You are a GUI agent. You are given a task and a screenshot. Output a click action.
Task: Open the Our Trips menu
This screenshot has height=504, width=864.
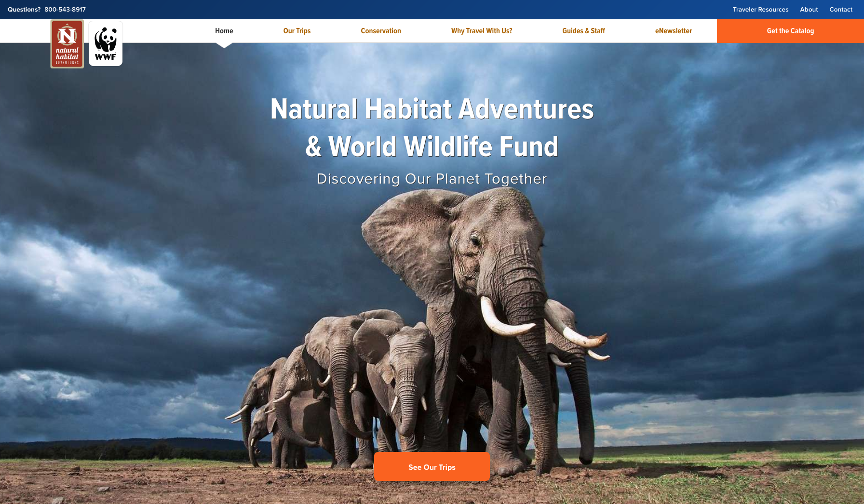pos(297,31)
